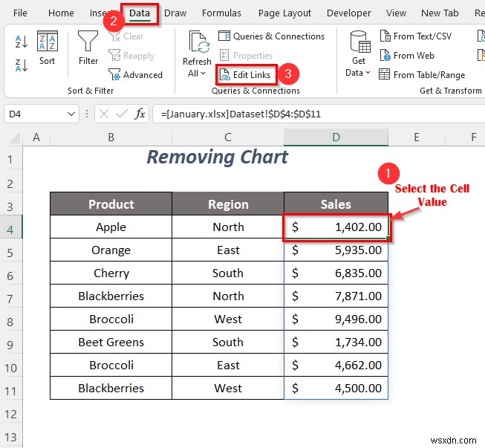
Task: Switch to the Page Layout tab
Action: coord(284,13)
